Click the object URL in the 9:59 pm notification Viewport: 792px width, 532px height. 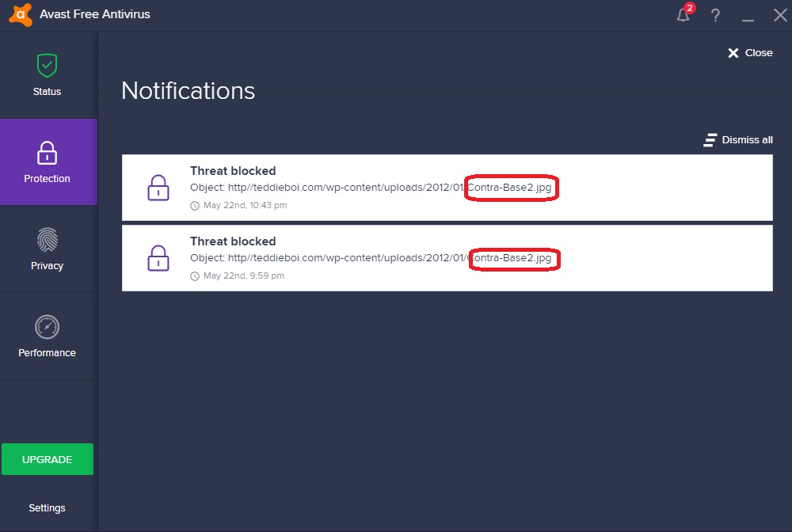pyautogui.click(x=390, y=258)
